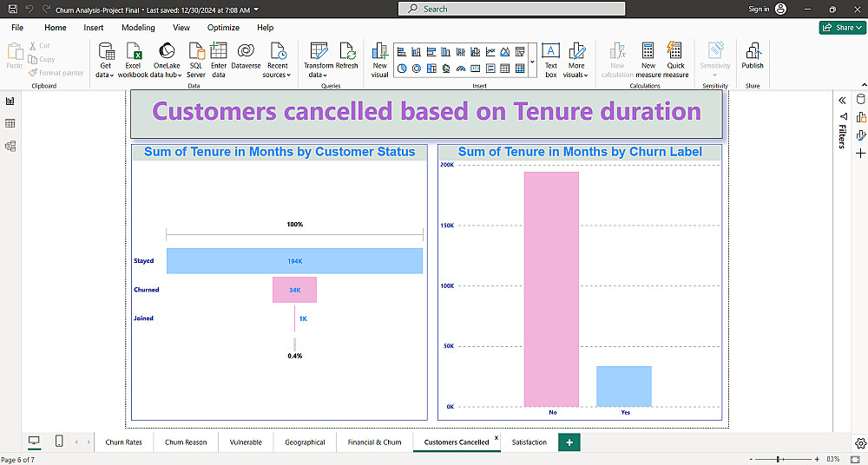Switch to the Satisfaction page tab
The width and height of the screenshot is (868, 465).
[529, 442]
